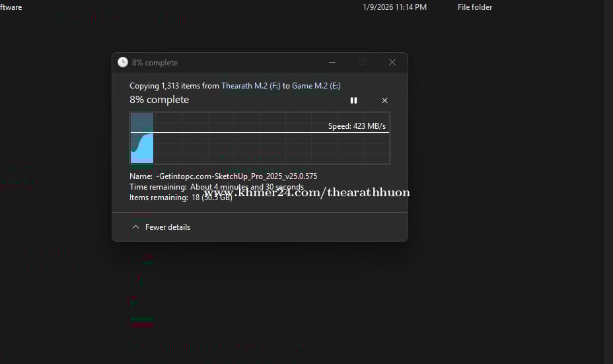Click the Time remaining line
Screen dimensions: 613x364
(216, 187)
